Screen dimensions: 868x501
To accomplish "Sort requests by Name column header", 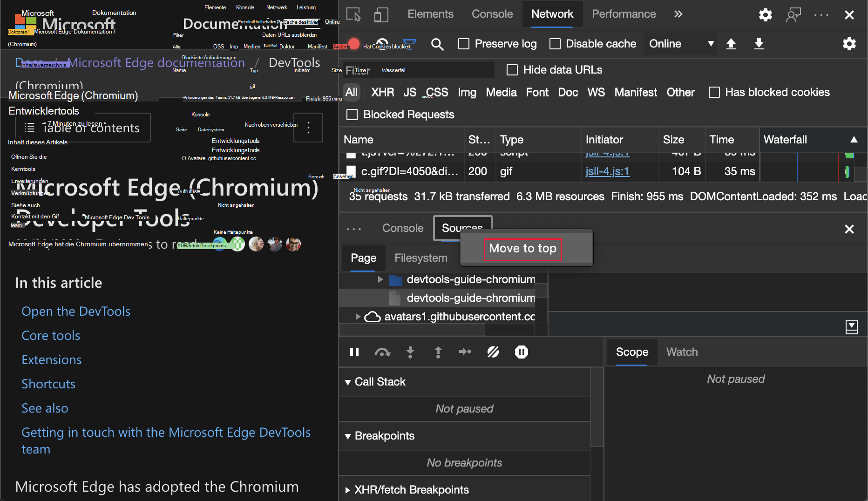I will [x=402, y=140].
